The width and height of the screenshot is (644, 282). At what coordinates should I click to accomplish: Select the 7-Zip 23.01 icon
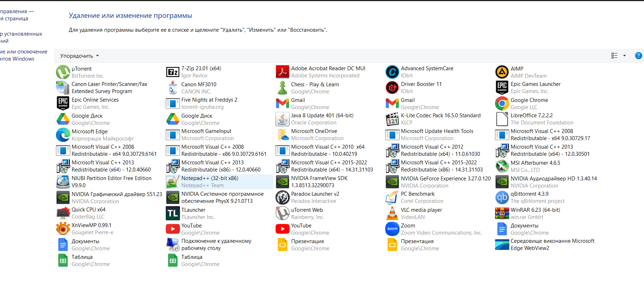pyautogui.click(x=173, y=72)
